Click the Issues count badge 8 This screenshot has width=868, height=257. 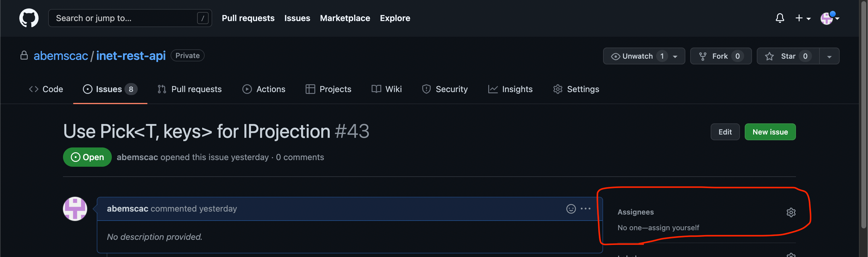pos(131,89)
